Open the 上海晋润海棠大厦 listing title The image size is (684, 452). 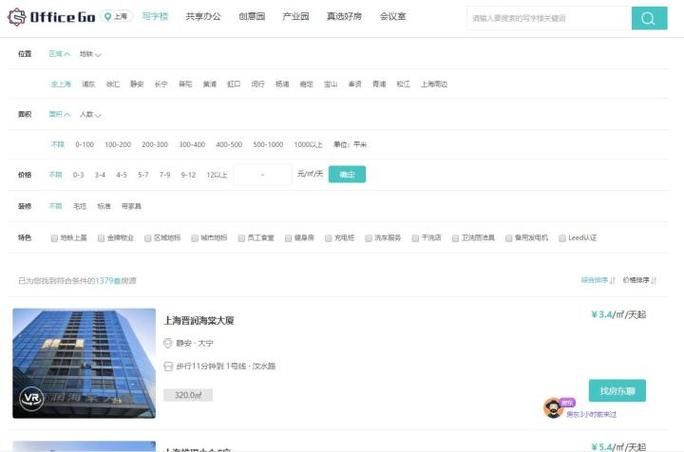[199, 321]
